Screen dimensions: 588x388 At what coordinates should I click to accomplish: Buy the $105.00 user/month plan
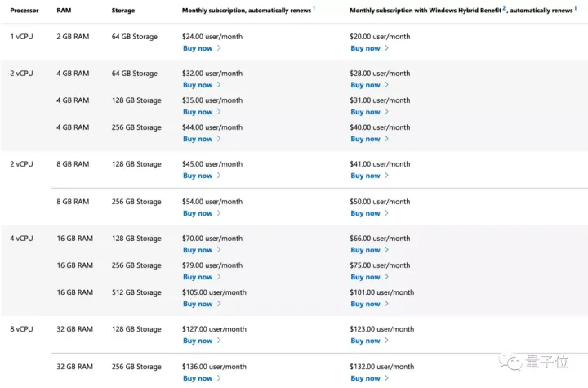pos(198,304)
